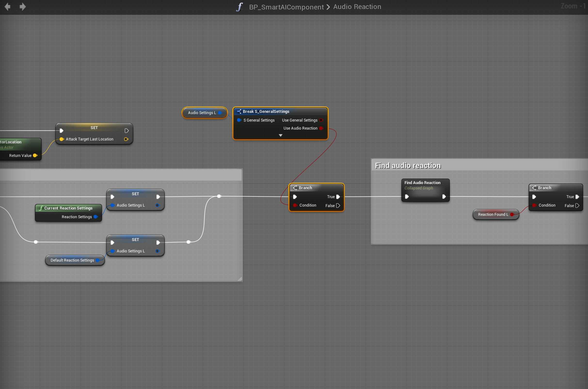Open BP_SmartAIComponent breadcrumb
588x389 pixels.
click(x=286, y=7)
